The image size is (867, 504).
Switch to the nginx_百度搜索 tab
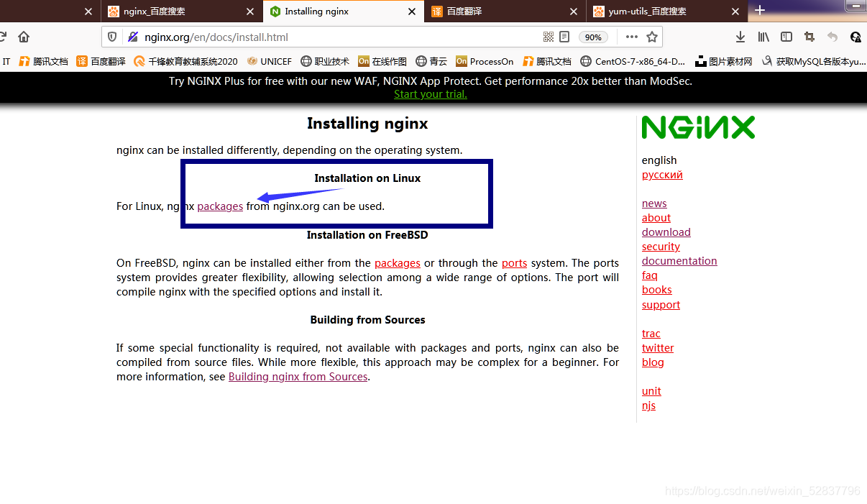click(182, 12)
